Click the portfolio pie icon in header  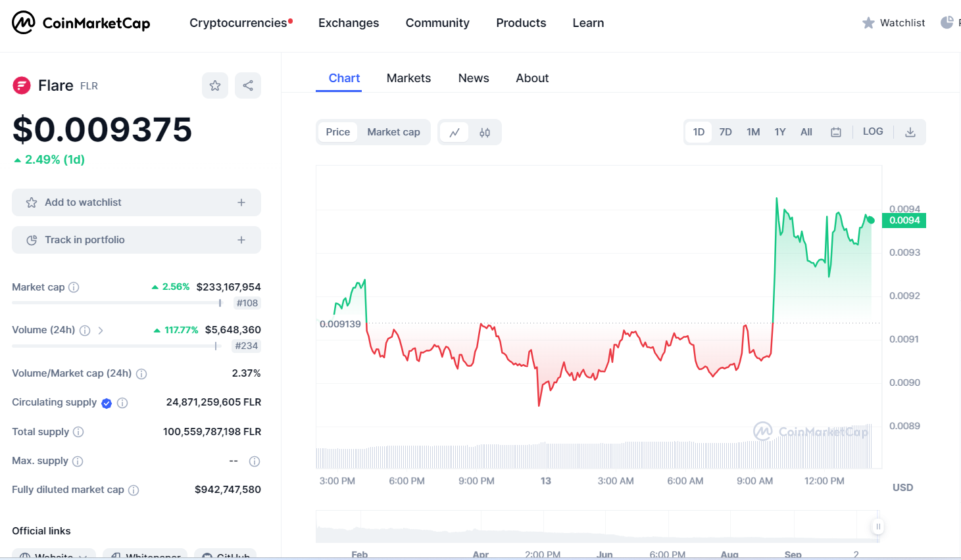pyautogui.click(x=947, y=23)
